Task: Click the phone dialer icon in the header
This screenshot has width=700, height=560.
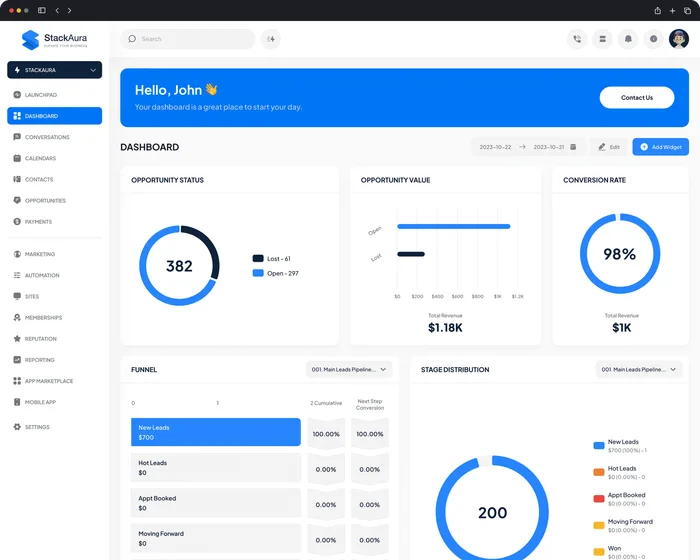Action: [577, 39]
